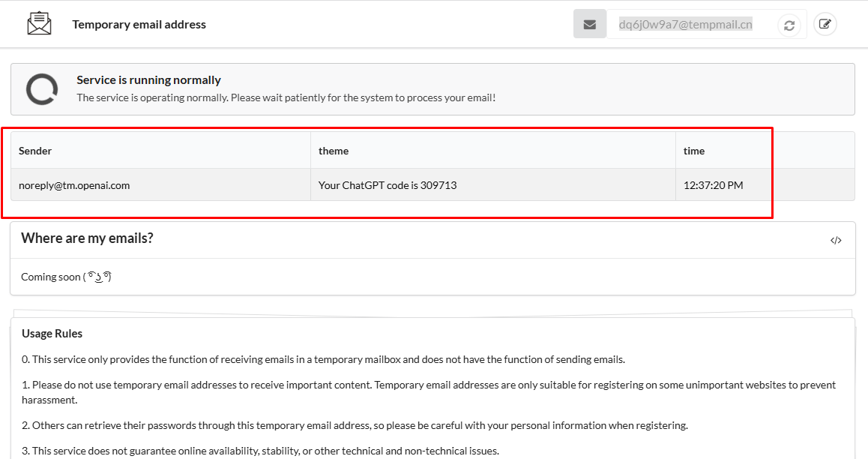
Task: Click the mail envelope logo icon
Action: coord(39,23)
